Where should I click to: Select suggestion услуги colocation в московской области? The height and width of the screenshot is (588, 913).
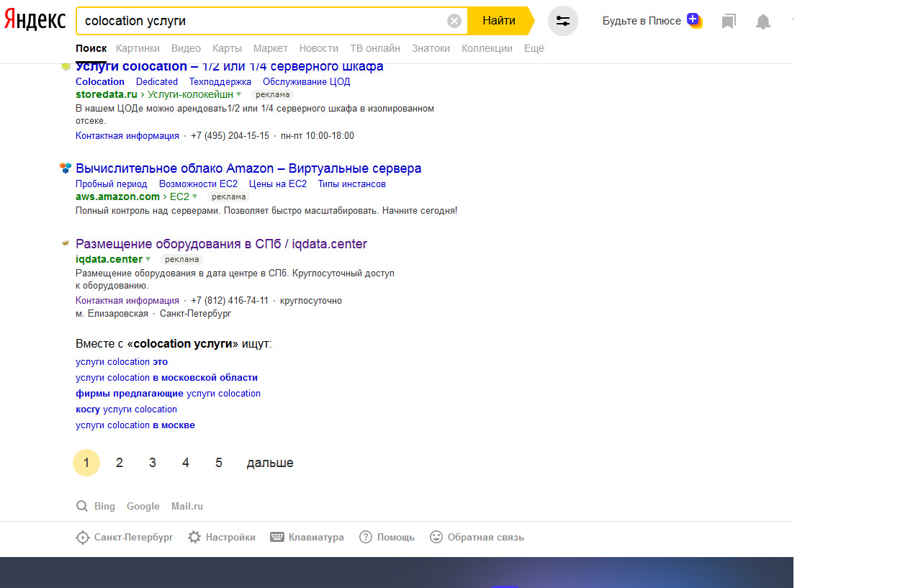(166, 378)
